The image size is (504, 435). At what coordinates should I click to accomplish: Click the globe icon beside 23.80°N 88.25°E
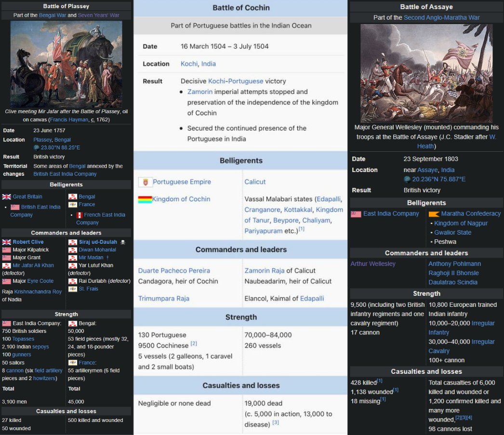(37, 148)
